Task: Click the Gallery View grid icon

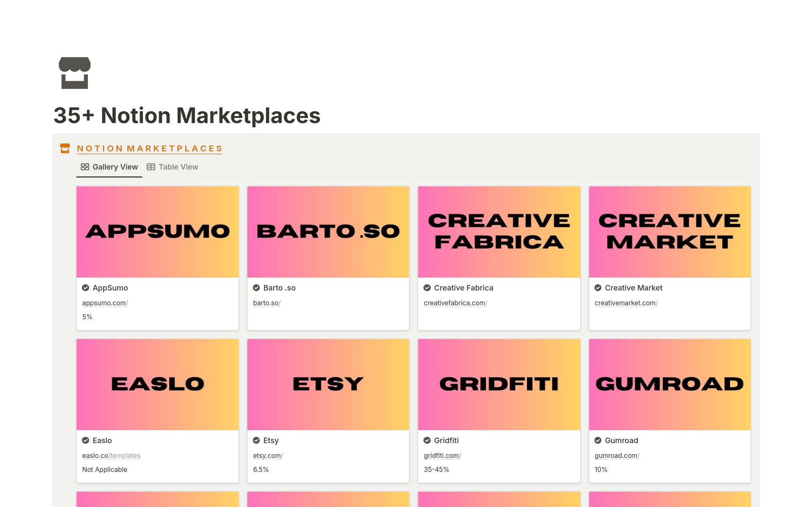Action: [x=85, y=167]
